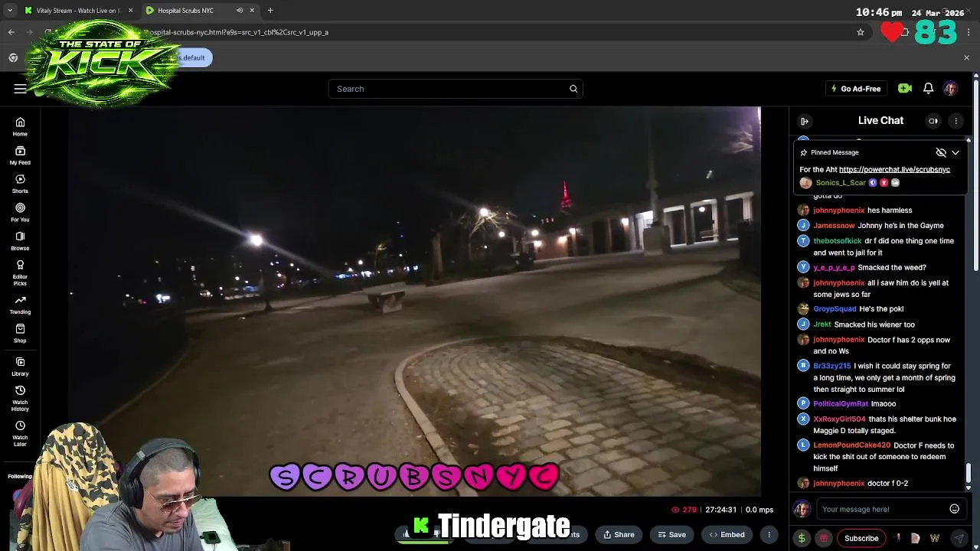
Task: Click the 27:24:31 stream uptime
Action: [720, 510]
